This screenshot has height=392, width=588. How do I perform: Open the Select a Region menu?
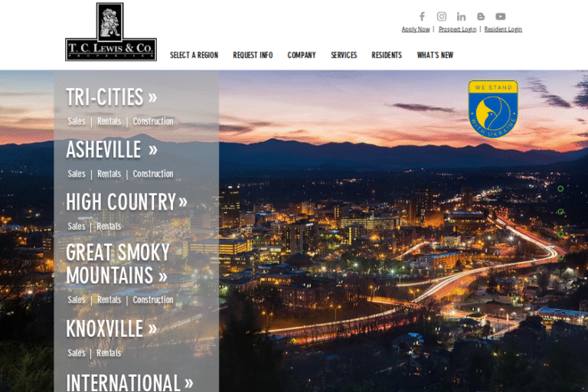(194, 55)
